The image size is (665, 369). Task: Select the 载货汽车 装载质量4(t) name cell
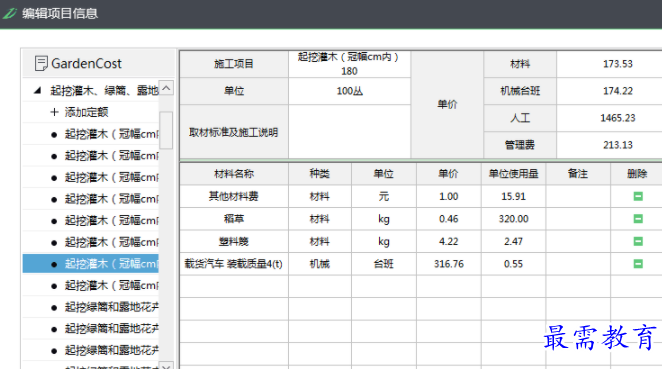tap(234, 264)
